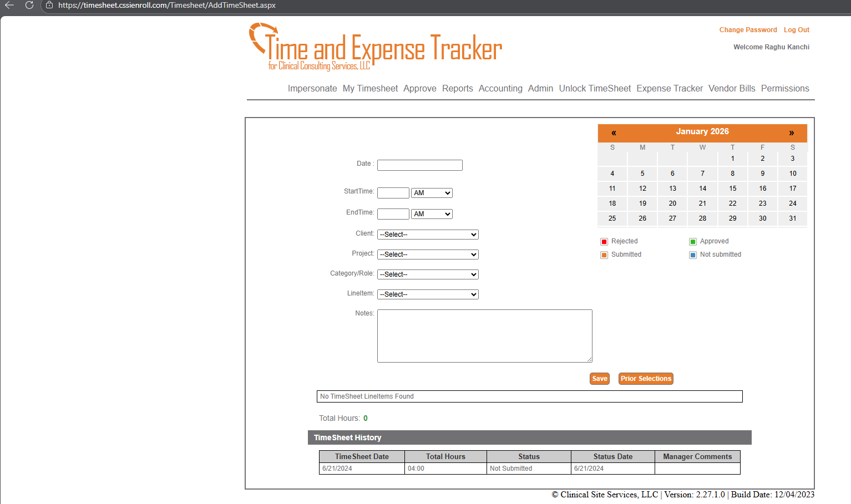Expand the Category/Role dropdown
The image size is (851, 504).
[428, 274]
